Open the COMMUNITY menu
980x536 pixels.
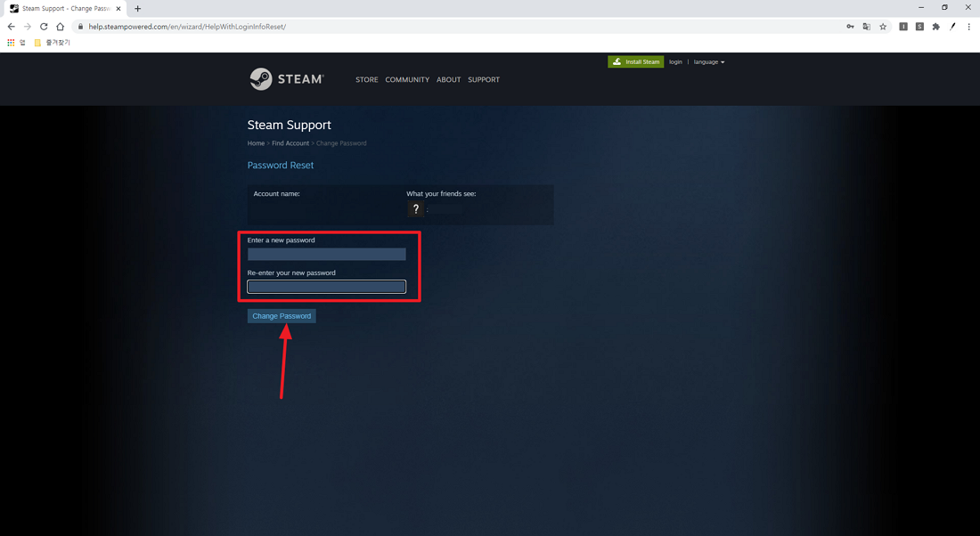tap(407, 79)
